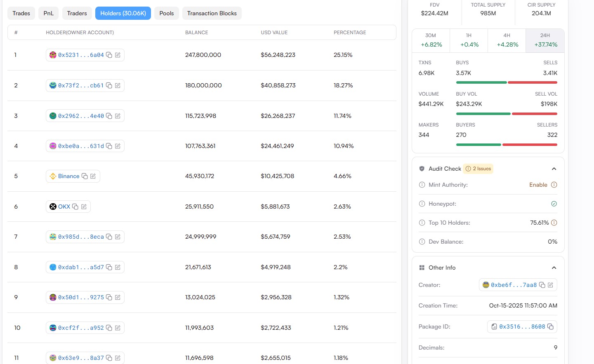Copy the Binance holder address
594x364 pixels.
[x=85, y=176]
